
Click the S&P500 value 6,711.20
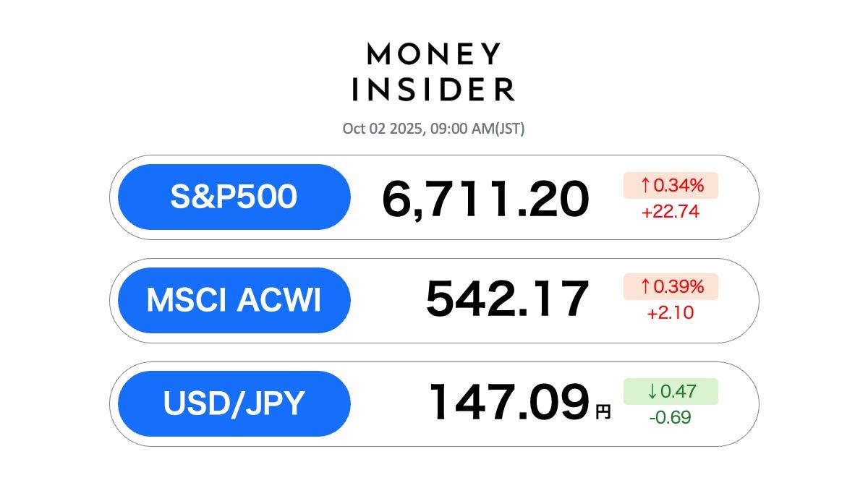pos(485,200)
